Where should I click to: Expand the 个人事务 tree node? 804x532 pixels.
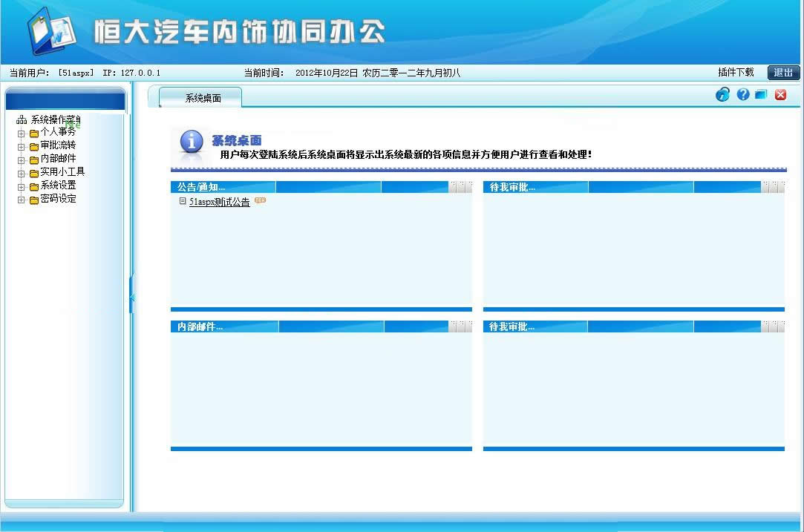tap(21, 133)
